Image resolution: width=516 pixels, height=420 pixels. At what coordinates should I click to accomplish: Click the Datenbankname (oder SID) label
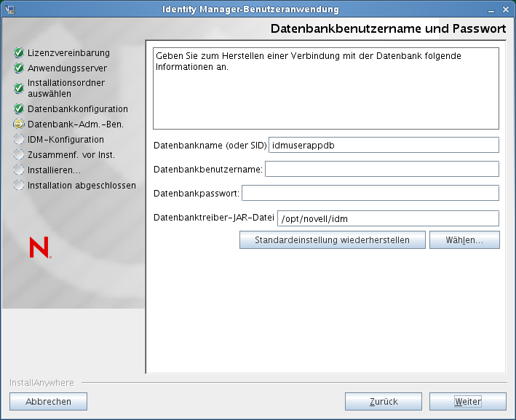[210, 145]
